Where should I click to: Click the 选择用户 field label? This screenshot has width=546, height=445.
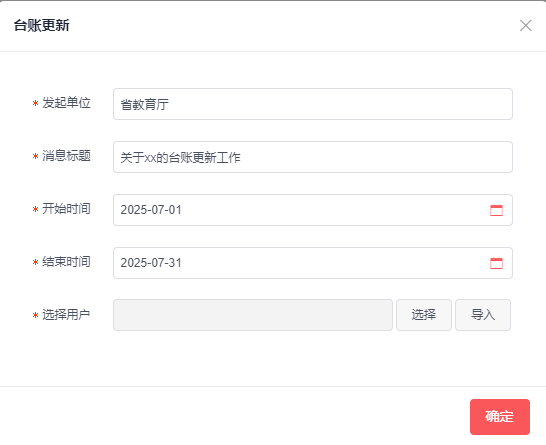pyautogui.click(x=66, y=315)
